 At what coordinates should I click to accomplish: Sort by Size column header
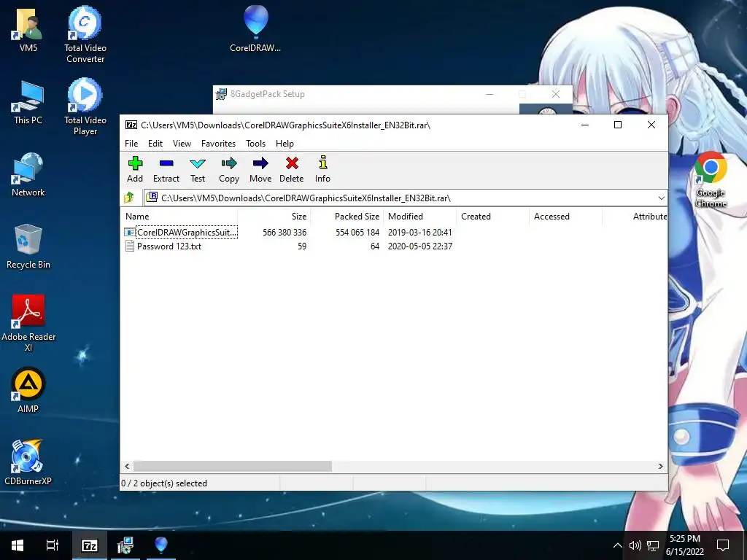(274, 216)
